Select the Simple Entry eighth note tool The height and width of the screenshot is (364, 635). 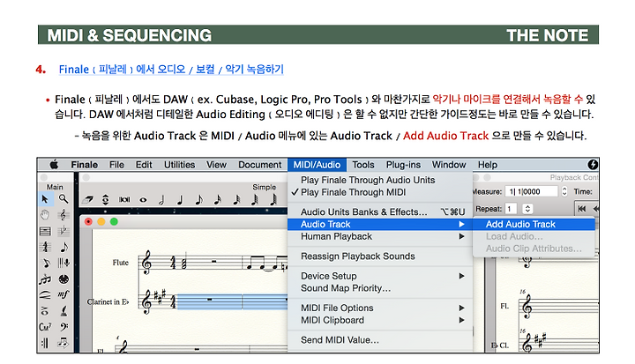[63, 247]
